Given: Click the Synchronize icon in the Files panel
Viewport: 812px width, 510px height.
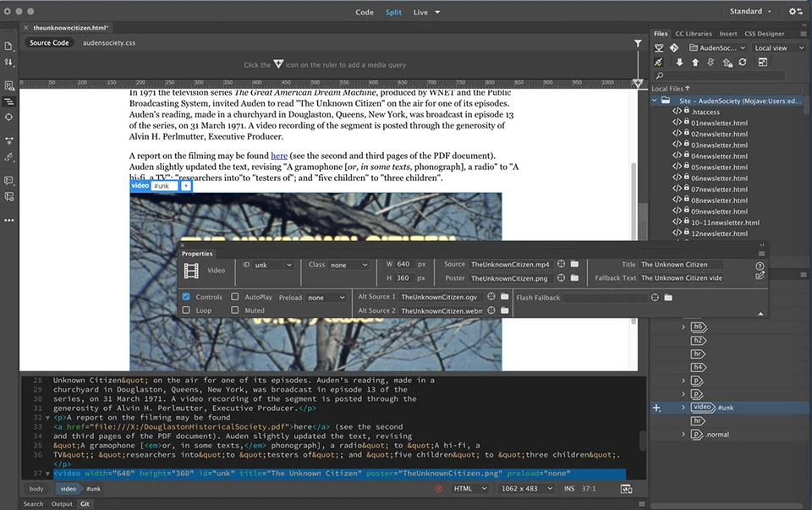Looking at the screenshot, I should [x=742, y=62].
